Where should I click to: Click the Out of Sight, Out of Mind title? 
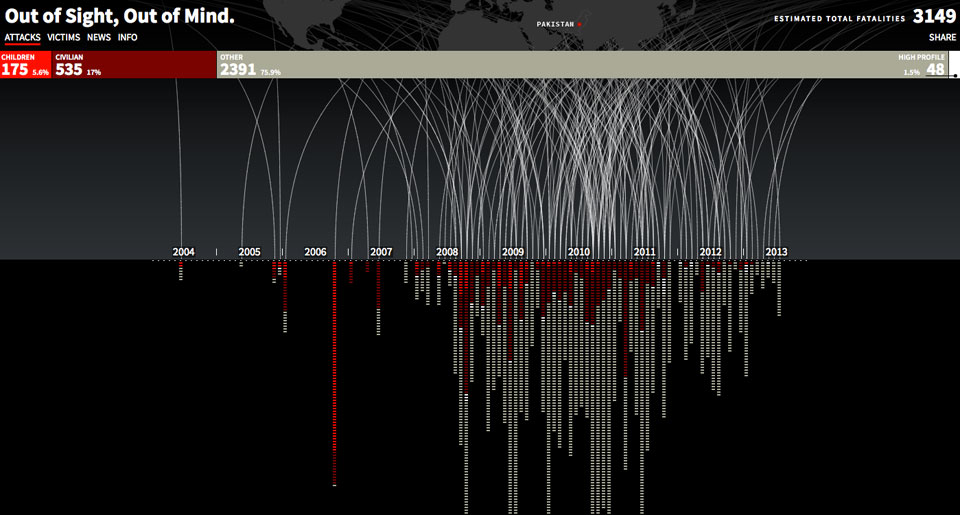click(x=119, y=16)
